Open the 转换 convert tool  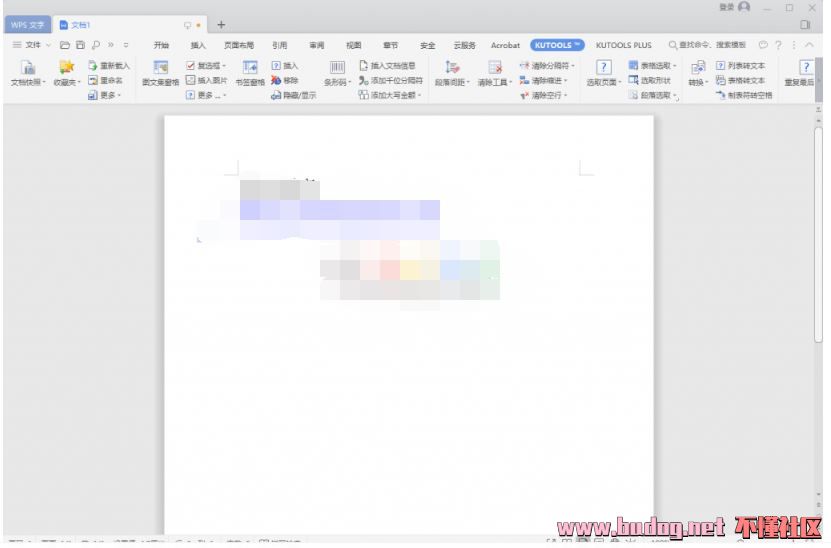pos(699,73)
